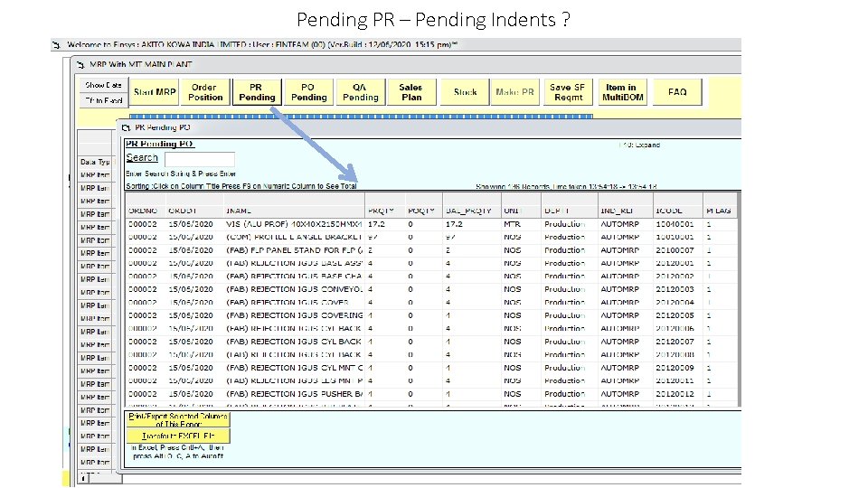The height and width of the screenshot is (488, 868).
Task: Click the Search input field
Action: 200,159
